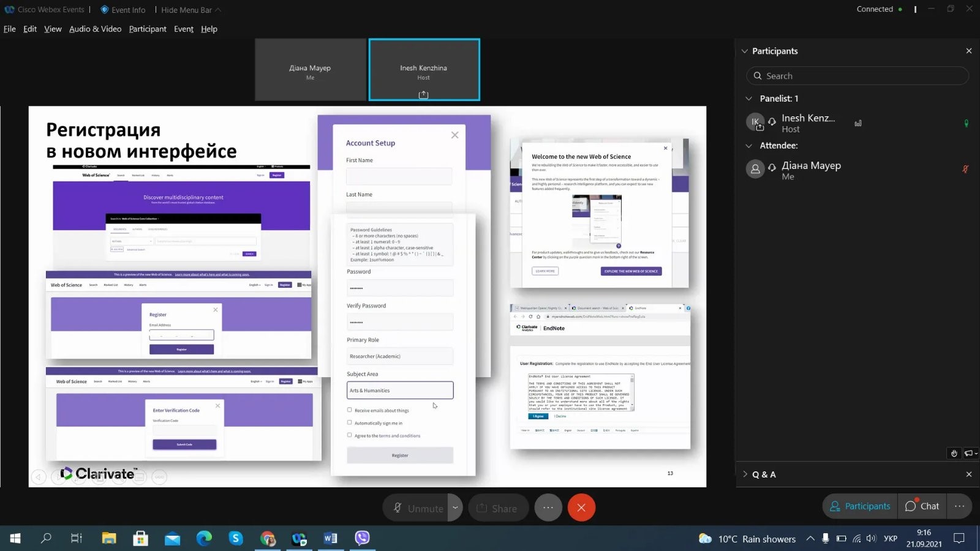Open Microsoft Store from taskbar
Screen dimensions: 980x551
(141, 538)
